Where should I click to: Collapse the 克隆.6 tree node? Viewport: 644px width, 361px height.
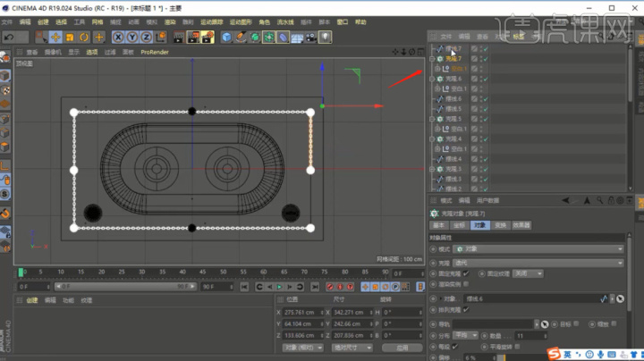click(432, 78)
